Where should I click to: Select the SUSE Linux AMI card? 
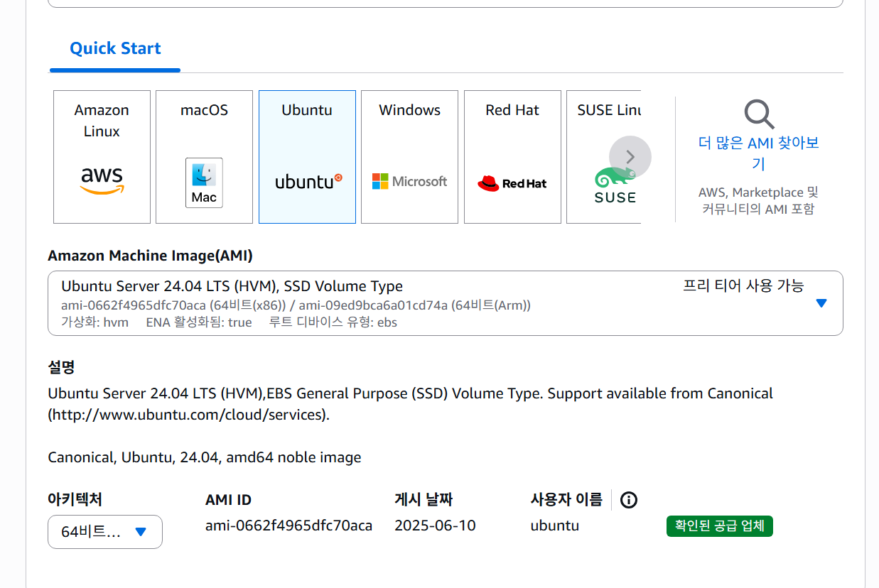[604, 157]
